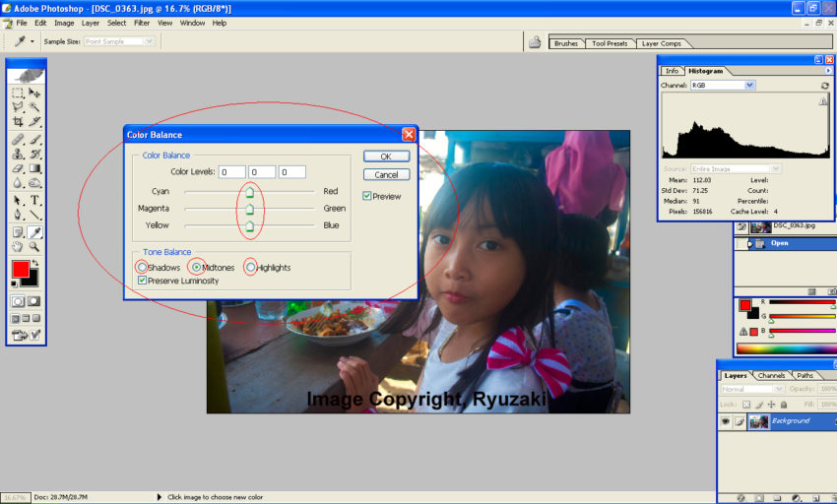
Task: Choose the Highlights radio button
Action: click(x=251, y=268)
